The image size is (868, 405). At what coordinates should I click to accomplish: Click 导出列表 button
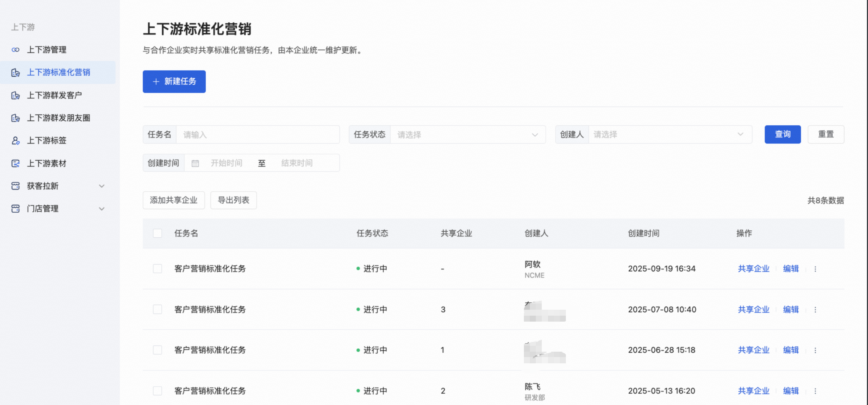click(233, 200)
